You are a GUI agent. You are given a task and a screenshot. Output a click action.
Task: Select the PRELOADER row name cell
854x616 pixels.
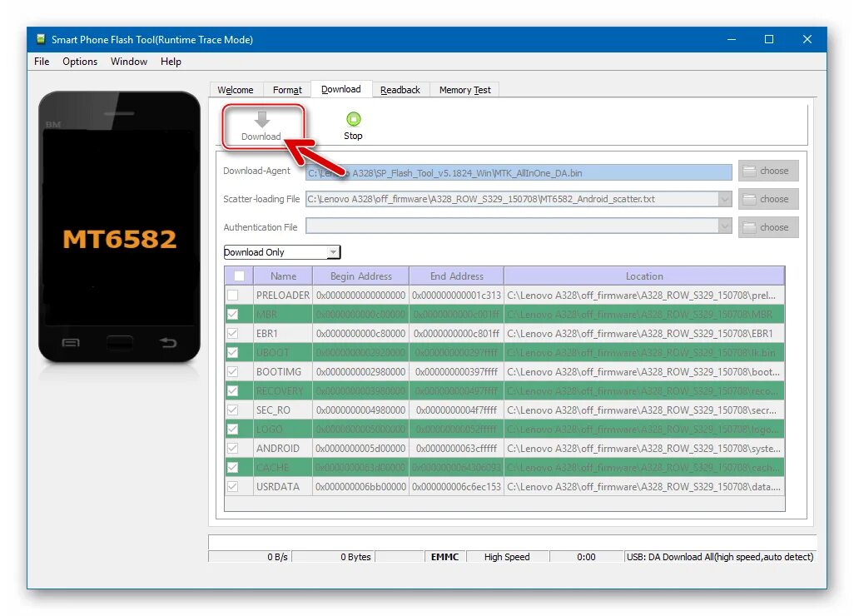[283, 296]
